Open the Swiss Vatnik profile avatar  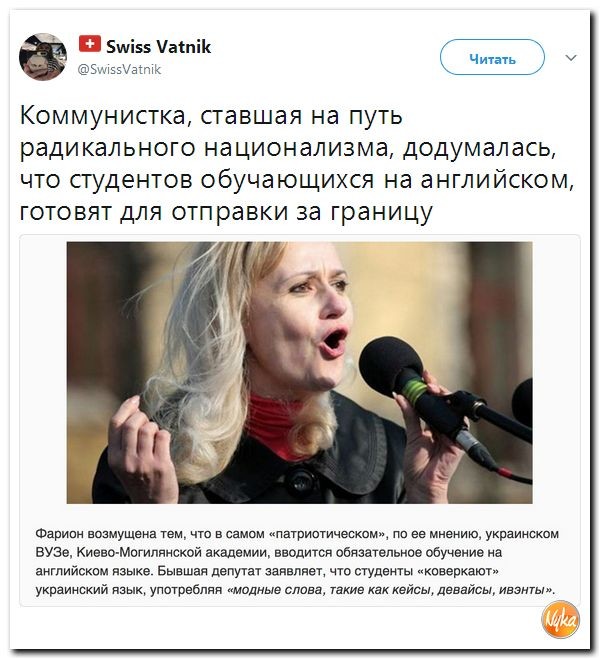[x=43, y=57]
